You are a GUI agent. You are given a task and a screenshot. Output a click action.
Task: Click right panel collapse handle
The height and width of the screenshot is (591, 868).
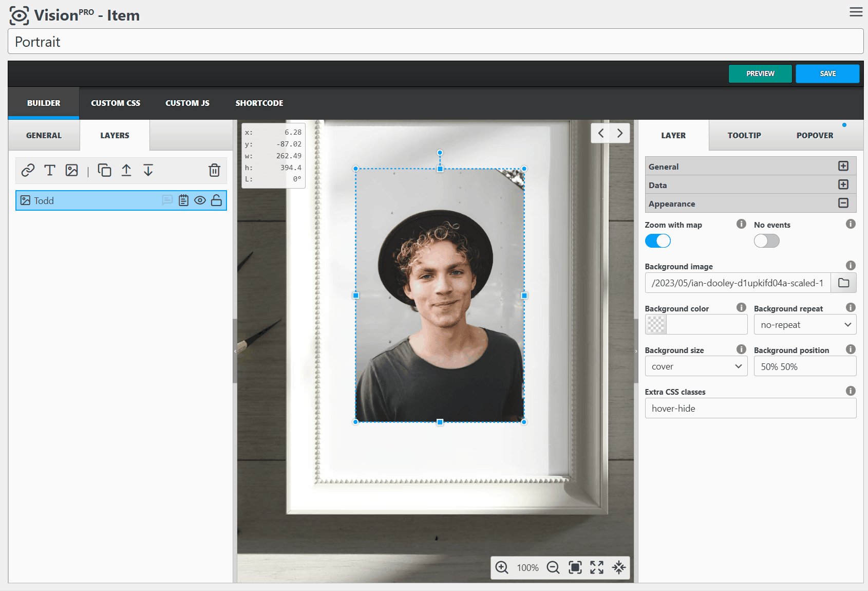pyautogui.click(x=636, y=351)
